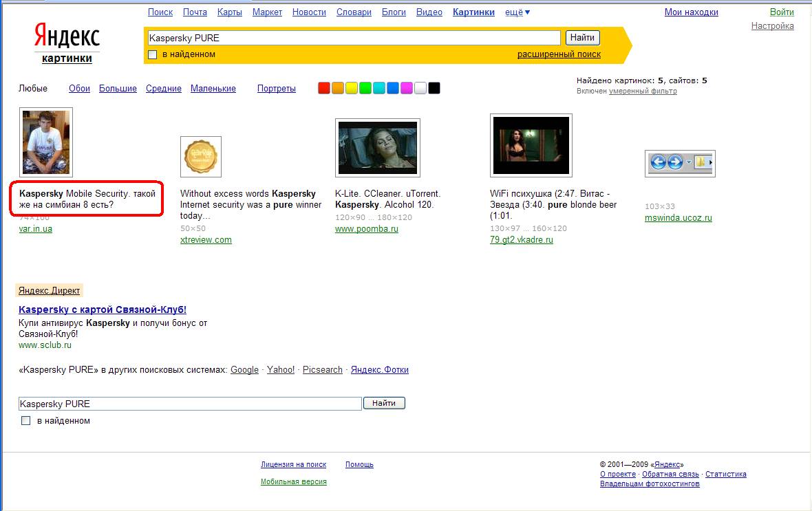Go to the Почта service
The width and height of the screenshot is (812, 511).
coord(195,12)
